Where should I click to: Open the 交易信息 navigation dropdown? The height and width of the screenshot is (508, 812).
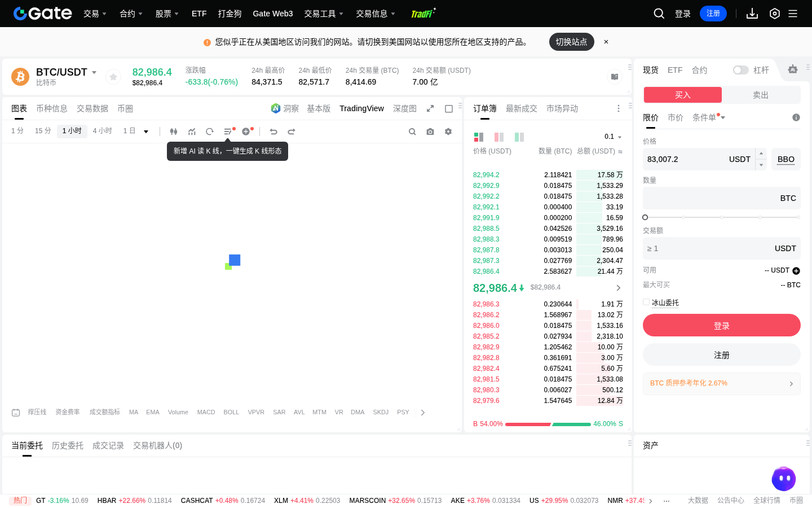(376, 14)
